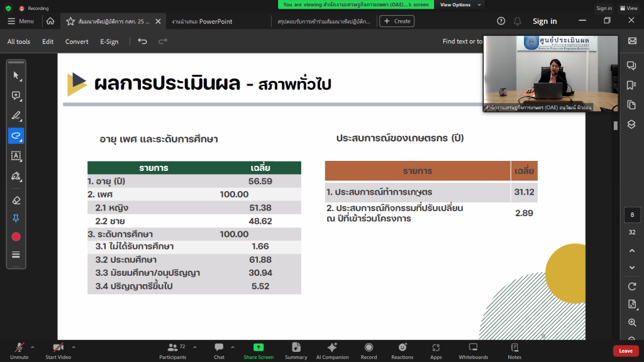Open the Layers panel icon

[x=631, y=124]
